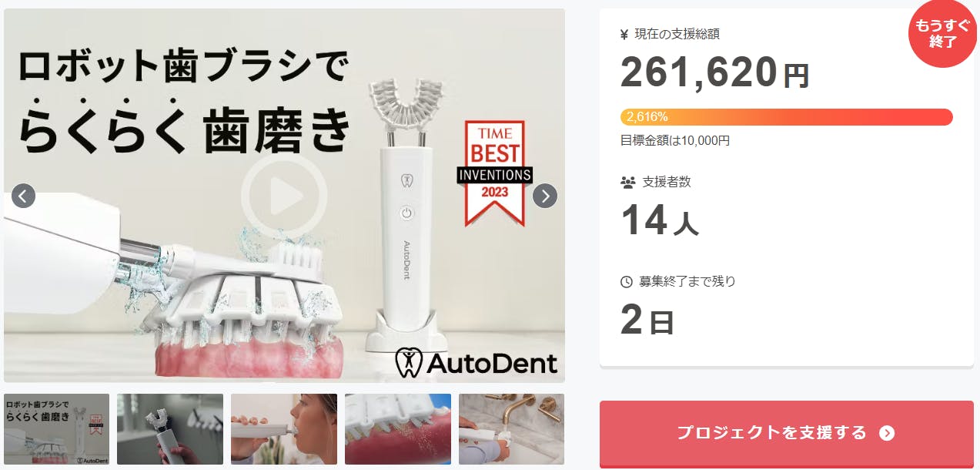Viewport: 980px width, 470px height.
Task: Click プロジェクトを支援する button
Action: pyautogui.click(x=787, y=434)
